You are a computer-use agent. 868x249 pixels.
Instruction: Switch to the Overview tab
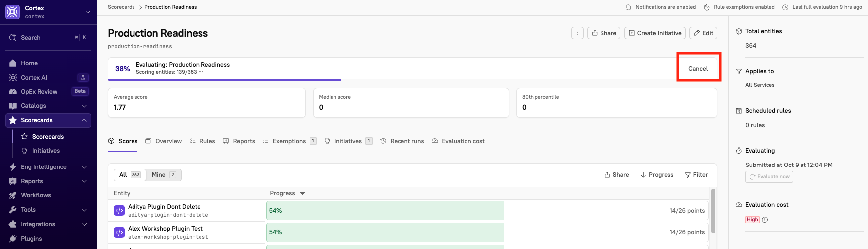(163, 141)
